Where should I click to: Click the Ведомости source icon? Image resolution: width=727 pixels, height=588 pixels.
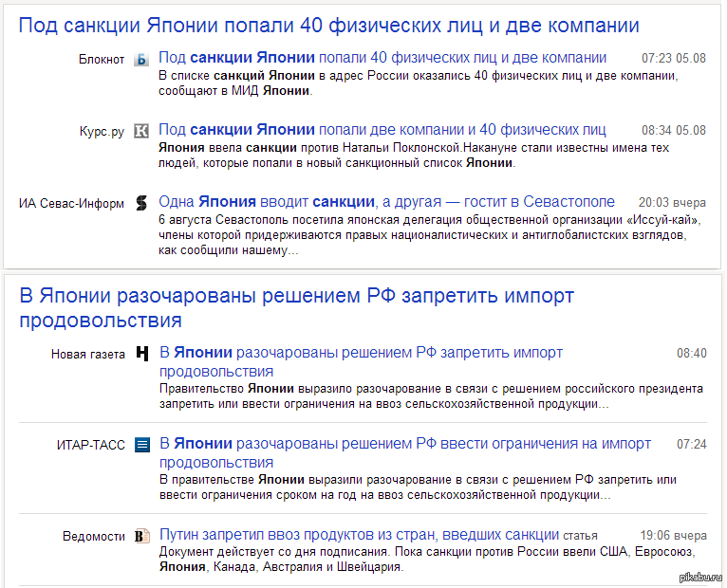142,536
